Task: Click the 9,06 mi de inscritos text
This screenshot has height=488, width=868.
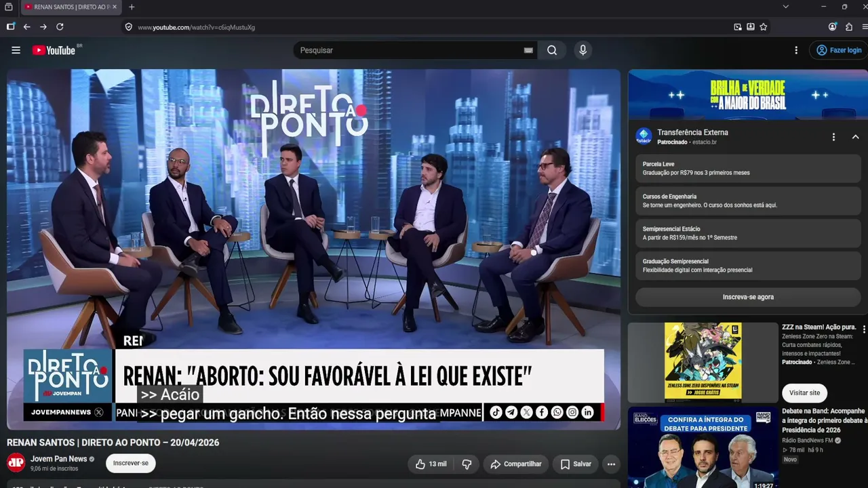Action: click(x=54, y=468)
